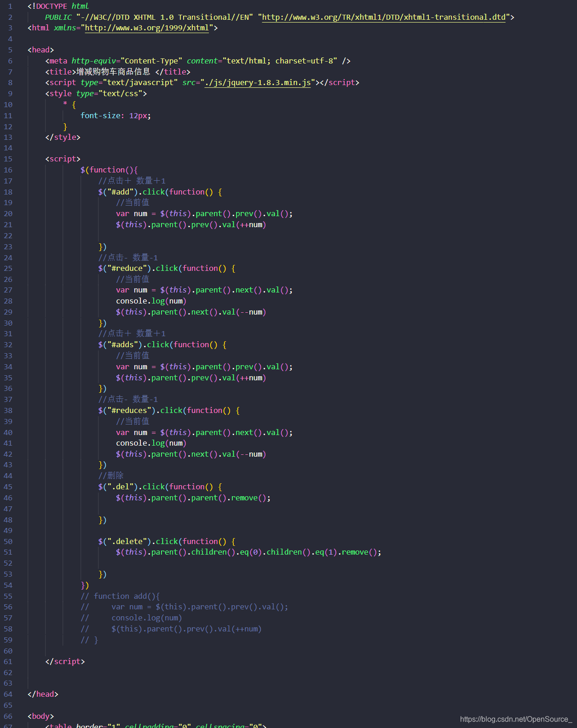
Task: Click the closing script tag on line 61
Action: (x=65, y=661)
